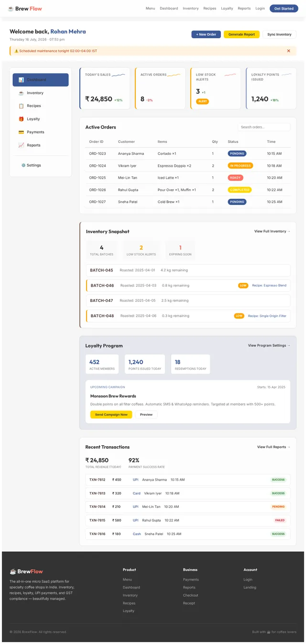The image size is (306, 644).
Task: Open Receipt link in footer
Action: tap(189, 603)
